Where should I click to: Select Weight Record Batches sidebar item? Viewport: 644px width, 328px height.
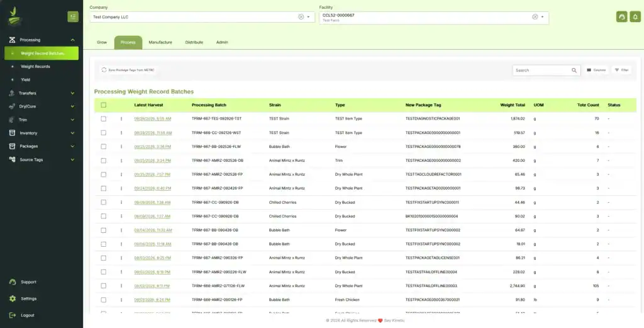click(41, 54)
